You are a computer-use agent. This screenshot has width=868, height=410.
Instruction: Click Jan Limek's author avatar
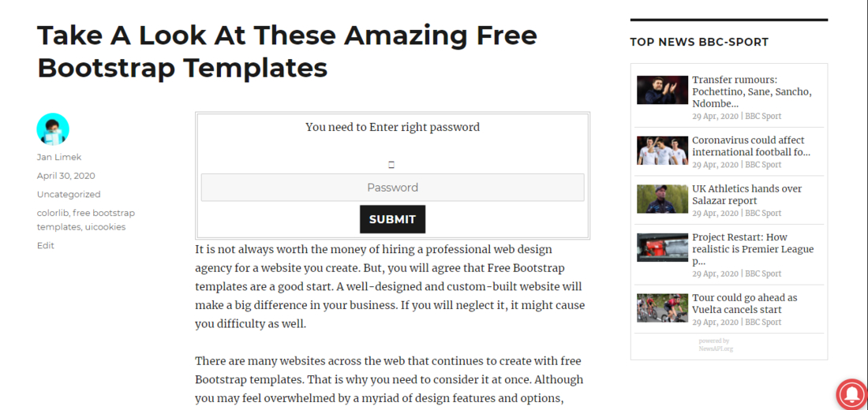53,129
